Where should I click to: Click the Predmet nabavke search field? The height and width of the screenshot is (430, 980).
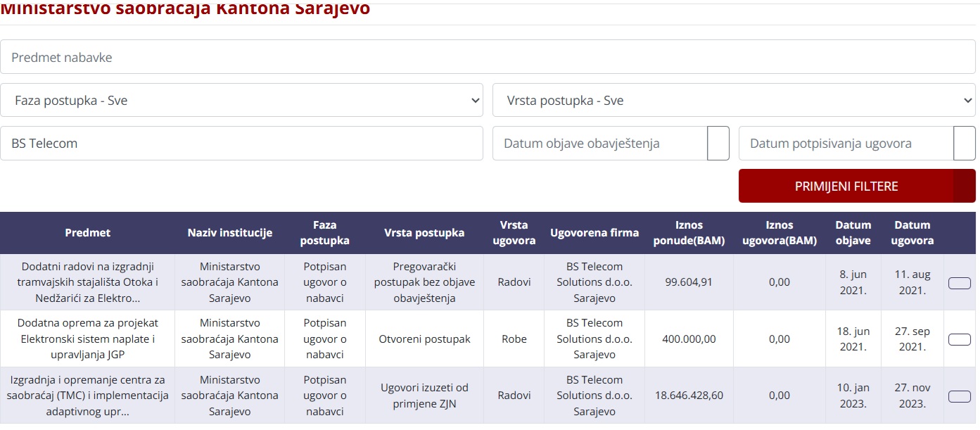pos(488,57)
